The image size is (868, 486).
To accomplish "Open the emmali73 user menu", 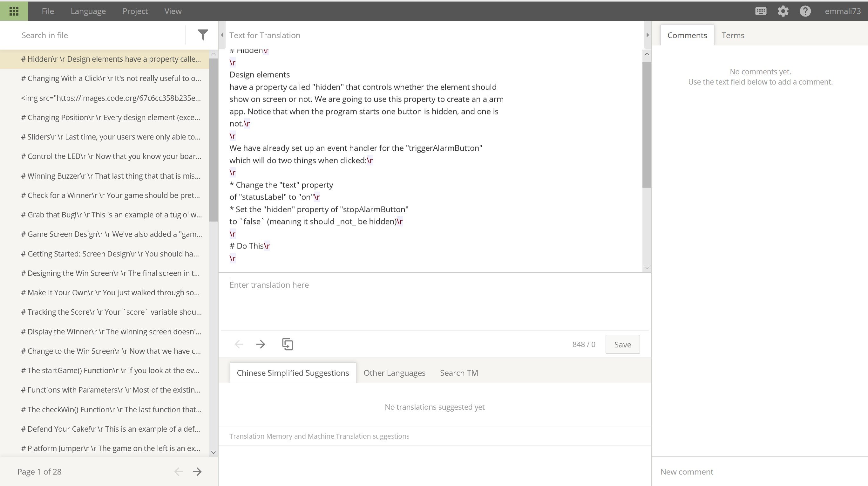I will coord(842,11).
